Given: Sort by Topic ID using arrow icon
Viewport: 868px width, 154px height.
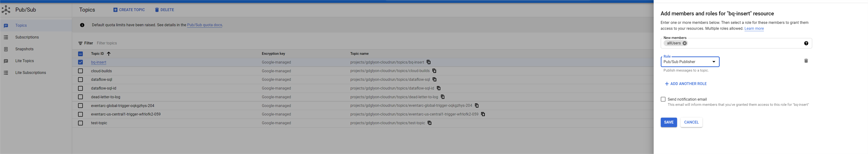Looking at the screenshot, I should 109,54.
